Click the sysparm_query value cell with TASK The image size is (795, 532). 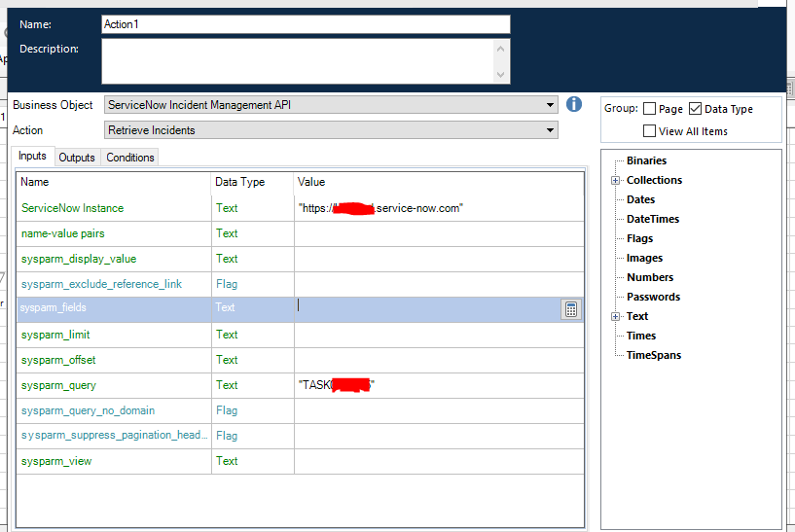(439, 385)
